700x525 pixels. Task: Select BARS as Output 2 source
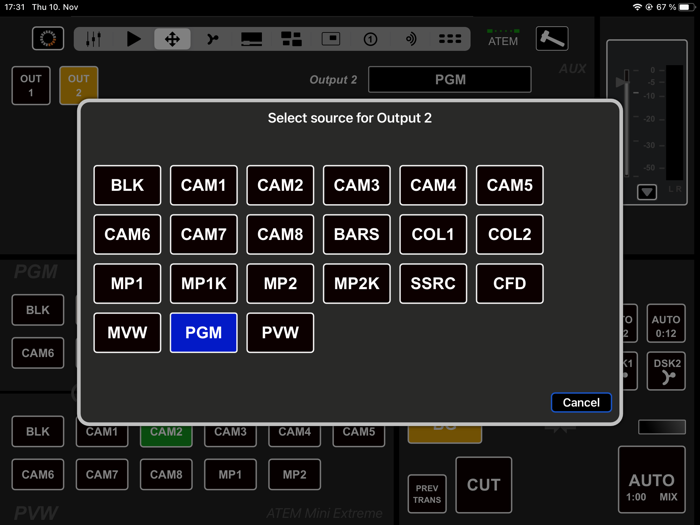click(x=357, y=234)
